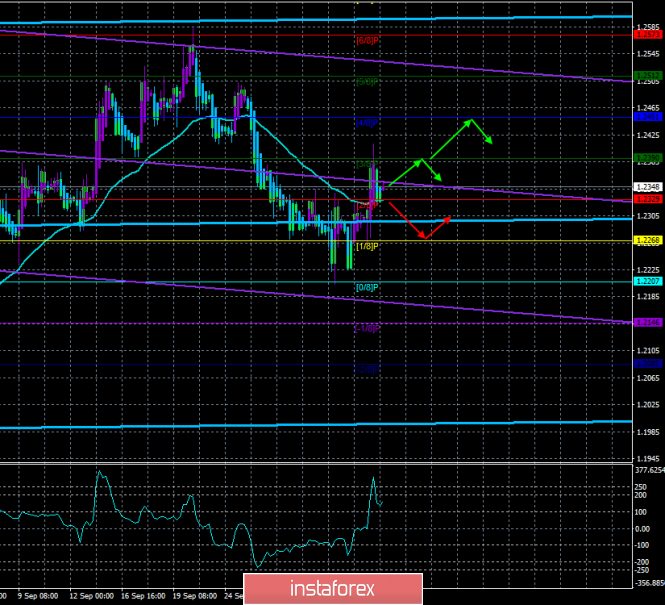Click the 1.2185 price axis value

649,297
